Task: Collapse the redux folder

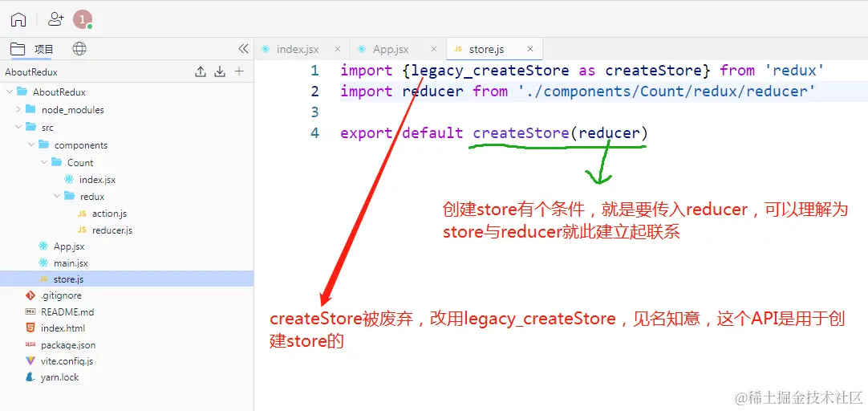Action: tap(57, 197)
